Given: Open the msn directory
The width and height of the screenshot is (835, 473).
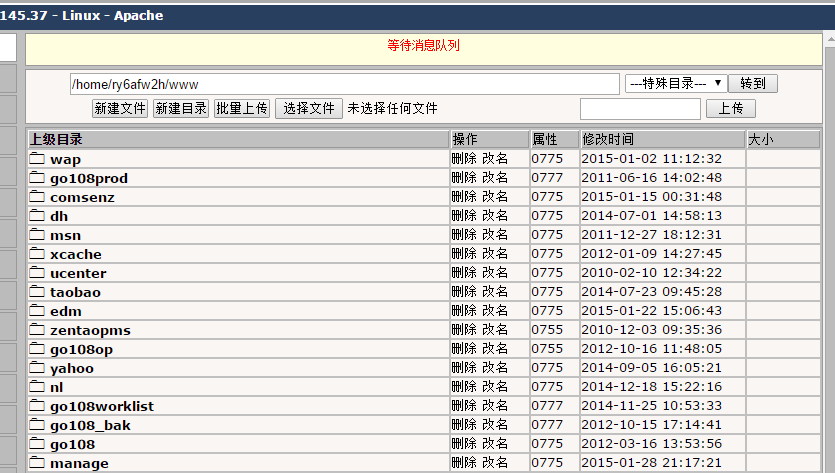Looking at the screenshot, I should (66, 235).
